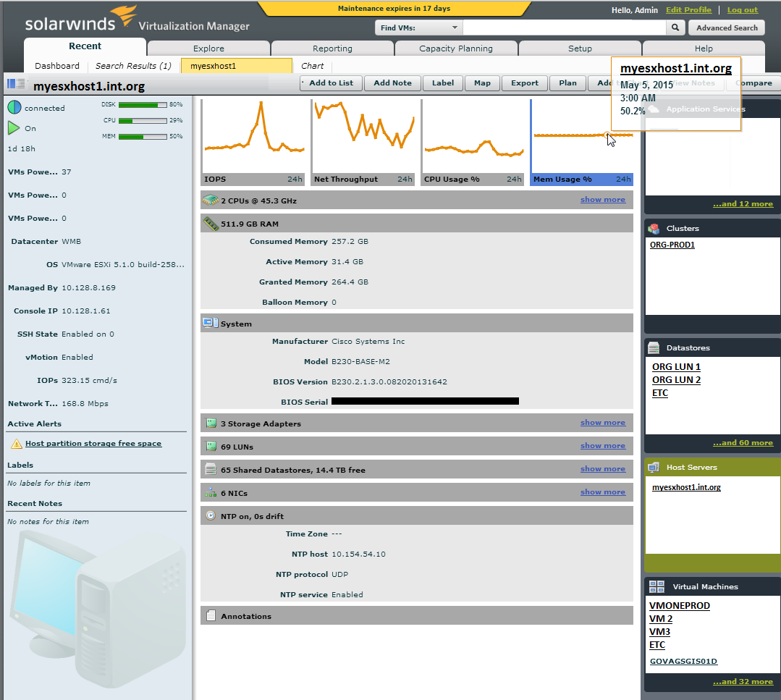Show more CPU details
This screenshot has width=781, height=700.
pos(603,200)
